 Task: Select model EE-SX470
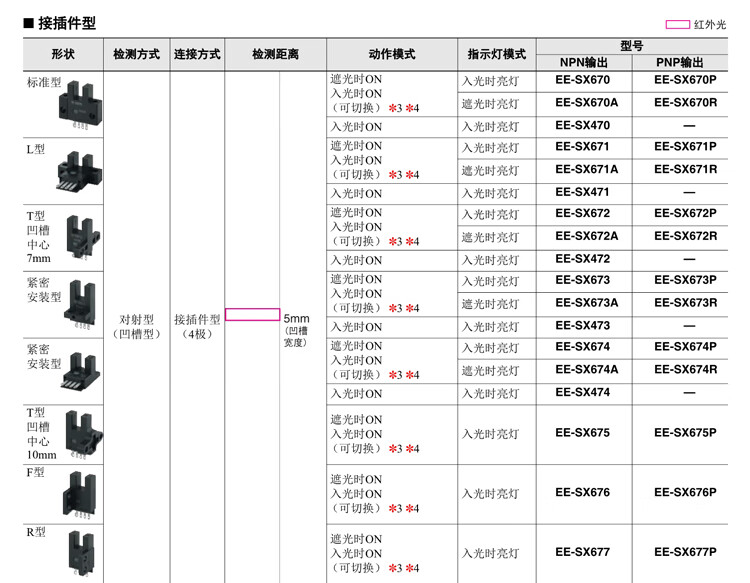click(x=583, y=125)
